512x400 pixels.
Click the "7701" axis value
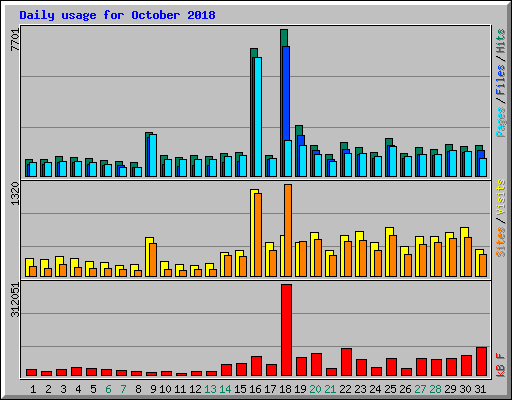(15, 40)
